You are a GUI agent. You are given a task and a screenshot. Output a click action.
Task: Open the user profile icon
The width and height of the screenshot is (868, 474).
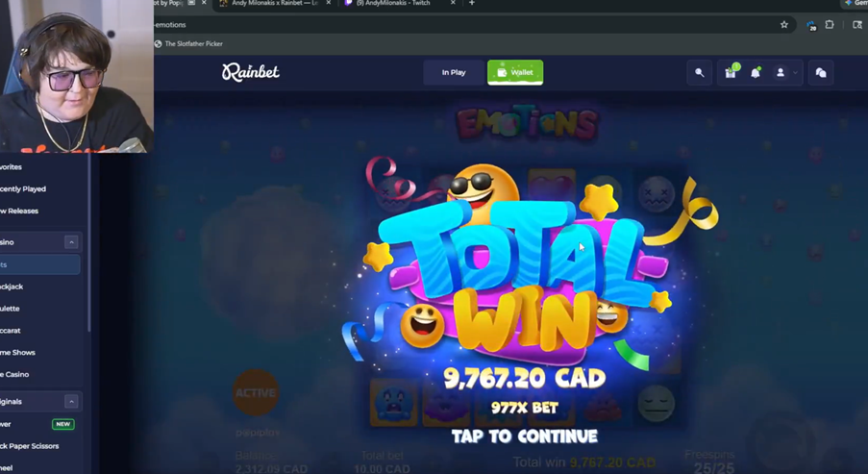click(x=780, y=72)
